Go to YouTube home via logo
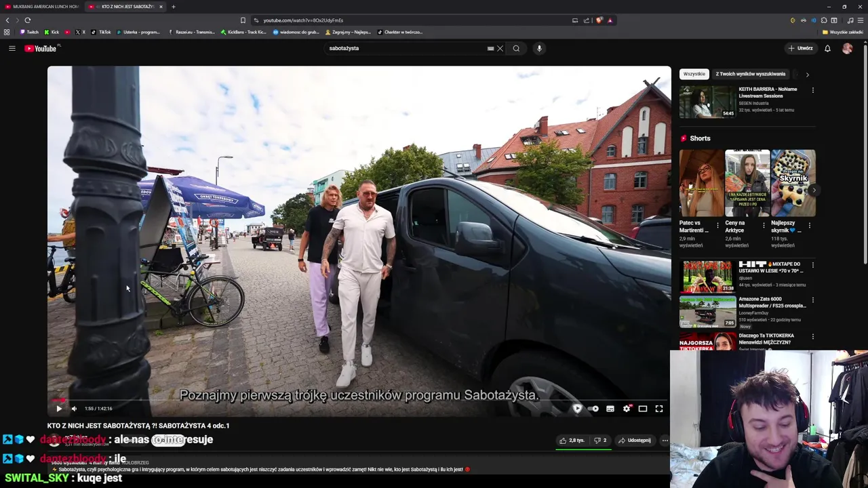The width and height of the screenshot is (868, 488). coord(42,48)
